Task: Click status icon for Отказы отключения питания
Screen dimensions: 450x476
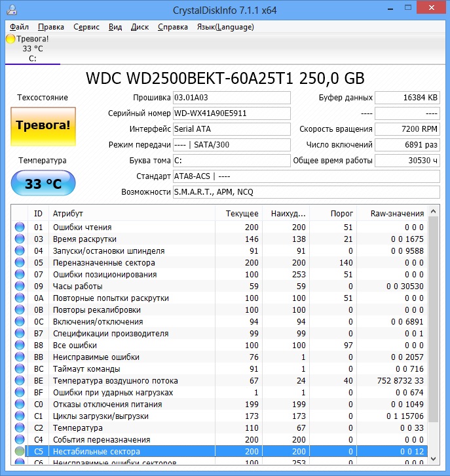Action: pyautogui.click(x=20, y=405)
